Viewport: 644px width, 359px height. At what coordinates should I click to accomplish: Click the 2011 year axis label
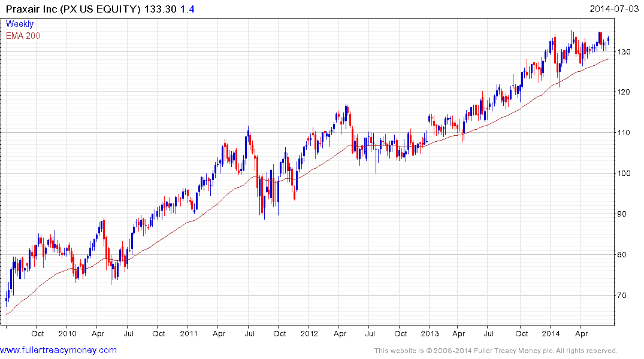pyautogui.click(x=189, y=333)
